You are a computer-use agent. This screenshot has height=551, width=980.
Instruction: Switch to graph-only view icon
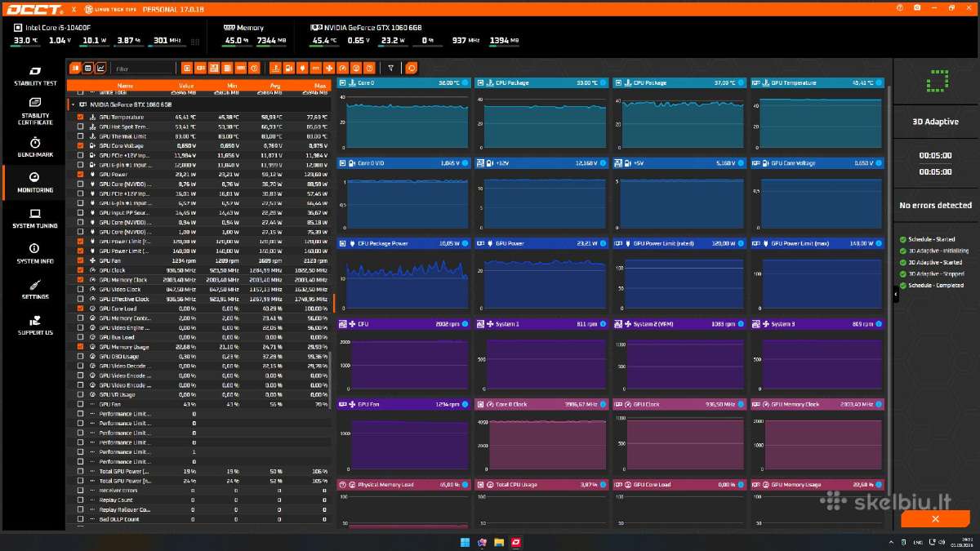[100, 69]
